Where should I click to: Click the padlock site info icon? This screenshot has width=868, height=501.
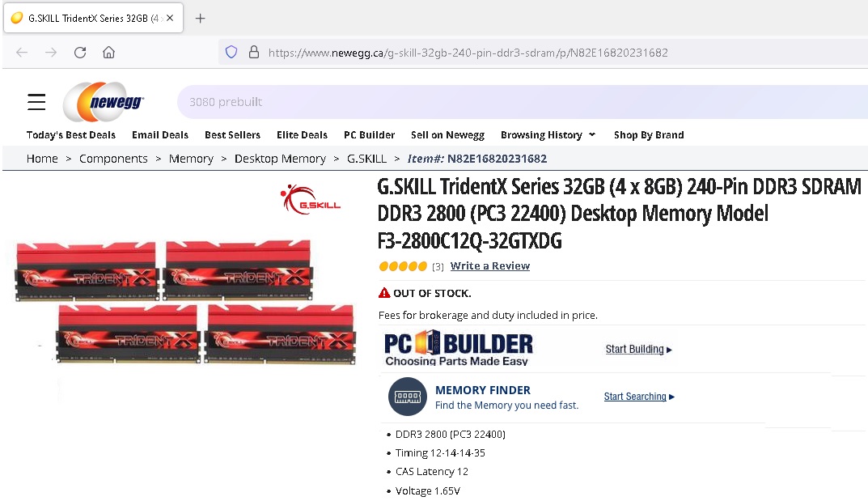(254, 52)
